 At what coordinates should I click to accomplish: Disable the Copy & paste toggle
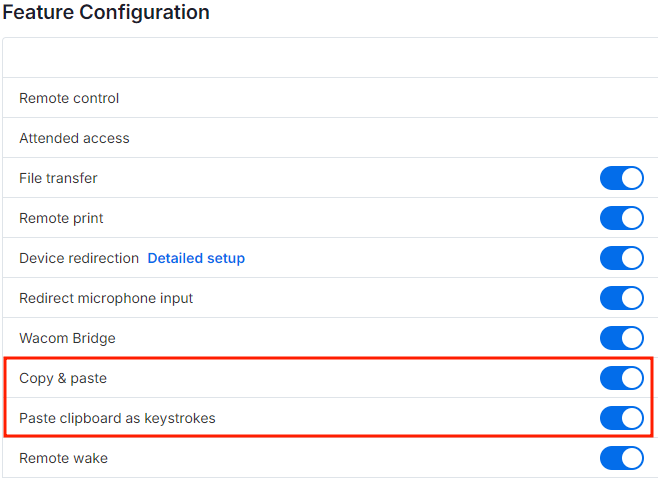621,378
